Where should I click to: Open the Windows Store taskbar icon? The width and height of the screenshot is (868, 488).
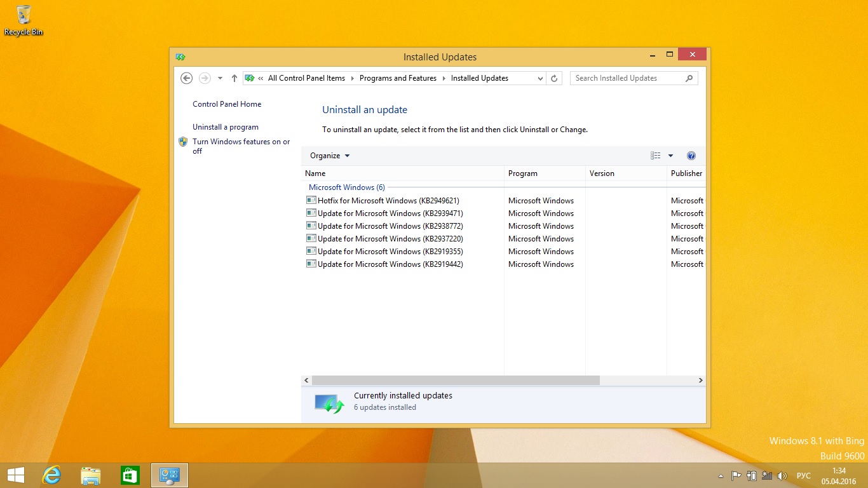coord(130,475)
